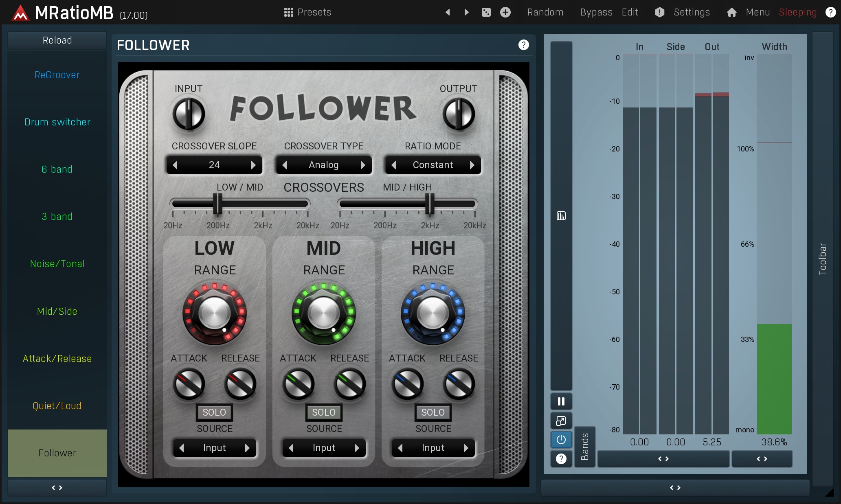Open the Ratio Mode Constant selector

click(433, 165)
